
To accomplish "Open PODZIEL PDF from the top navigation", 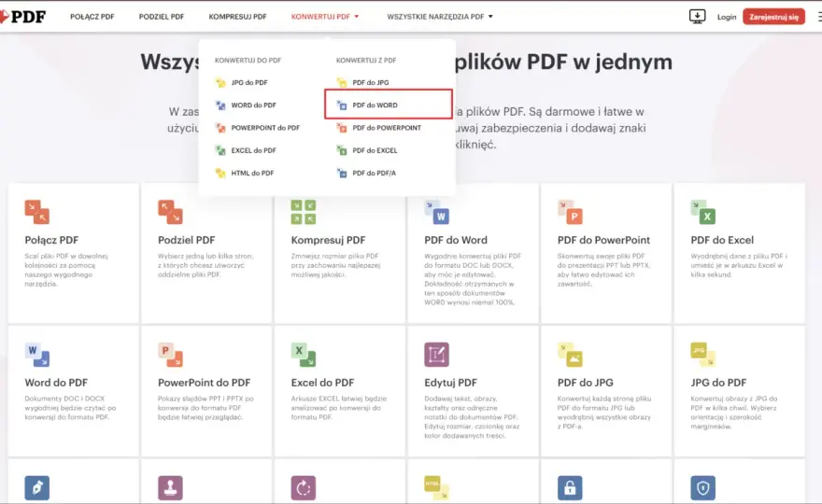I will pyautogui.click(x=162, y=17).
